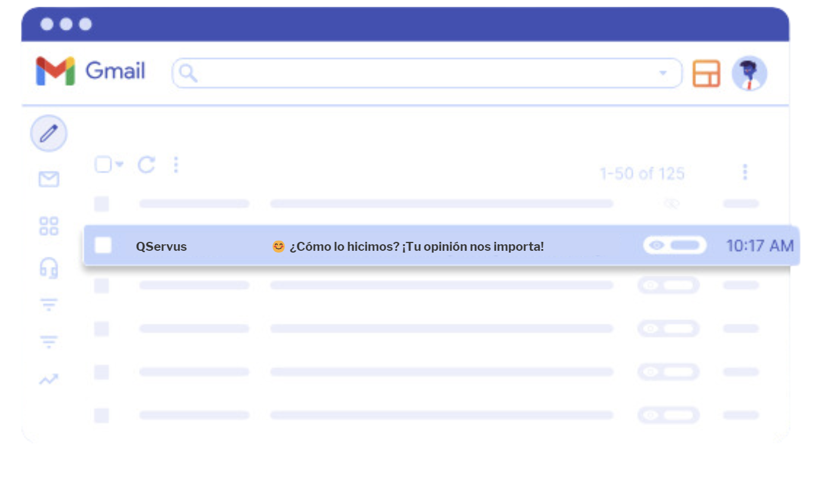Click the subject ¿Cómo lo hicimos? email

pos(416,246)
